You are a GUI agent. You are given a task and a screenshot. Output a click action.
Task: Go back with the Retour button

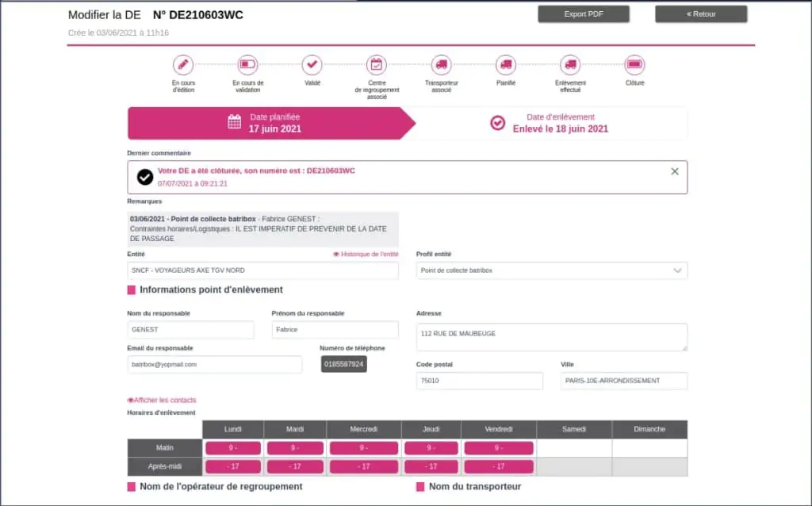[x=701, y=14]
